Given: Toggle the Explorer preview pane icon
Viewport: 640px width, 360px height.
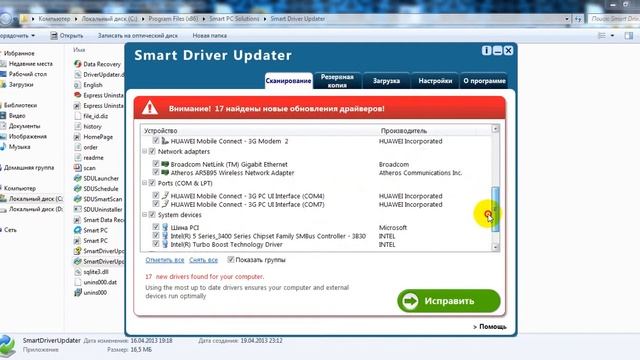Looking at the screenshot, I should (x=629, y=36).
